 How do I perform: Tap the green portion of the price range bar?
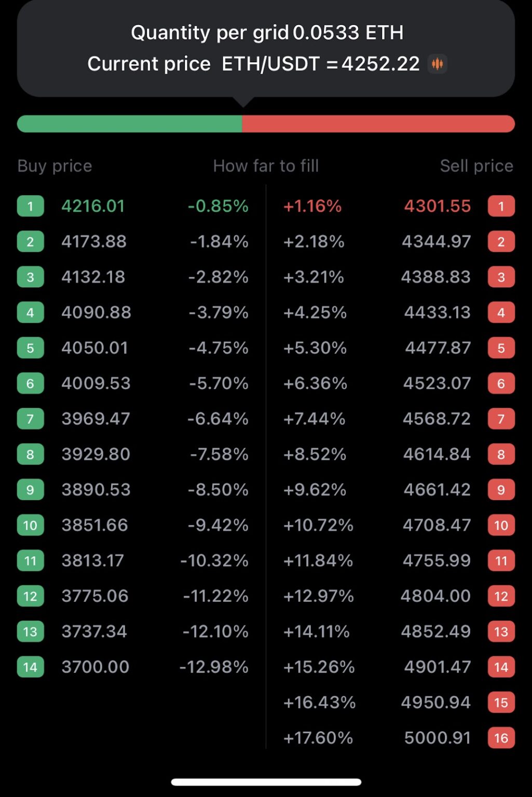click(130, 122)
